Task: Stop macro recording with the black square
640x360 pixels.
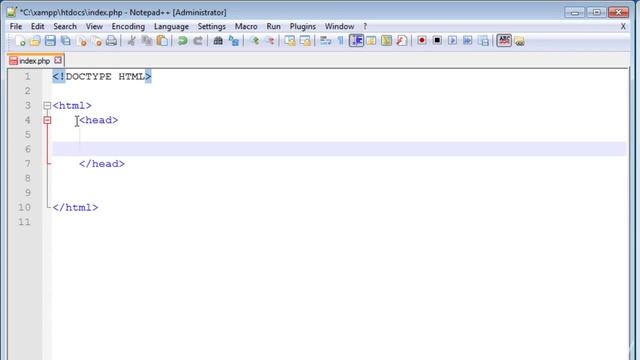Action: pyautogui.click(x=437, y=41)
